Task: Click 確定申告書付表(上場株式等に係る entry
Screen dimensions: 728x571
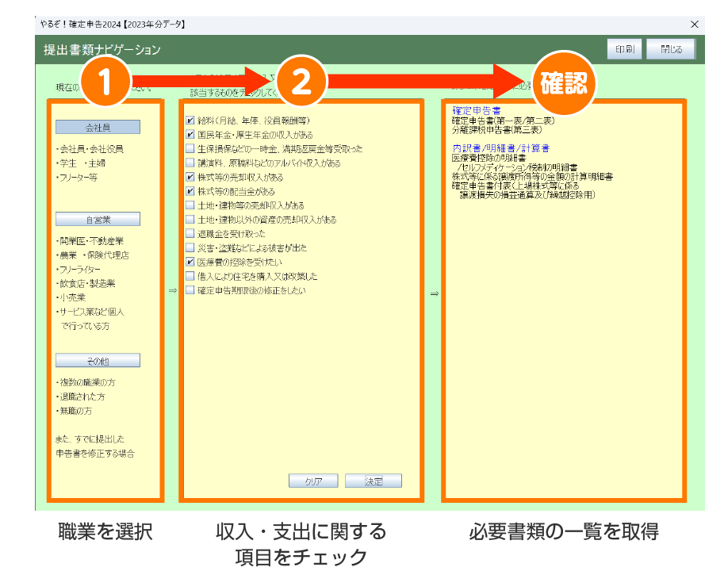Action: pyautogui.click(x=515, y=186)
